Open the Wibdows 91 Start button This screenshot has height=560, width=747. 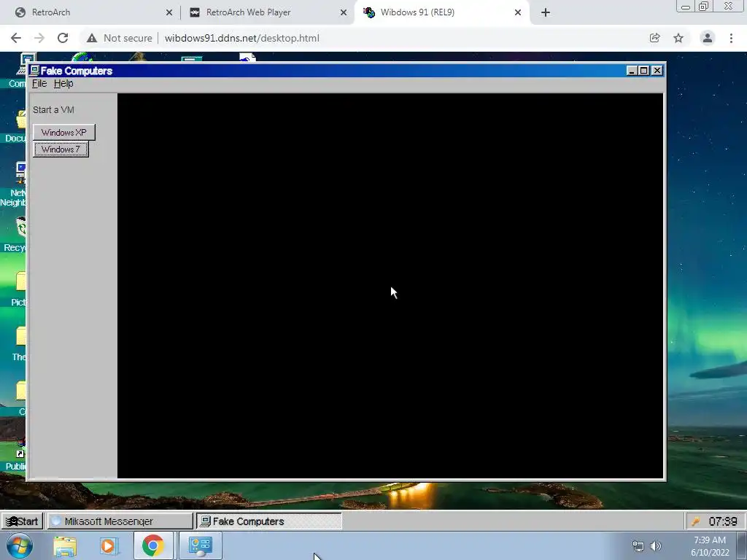[x=22, y=521]
